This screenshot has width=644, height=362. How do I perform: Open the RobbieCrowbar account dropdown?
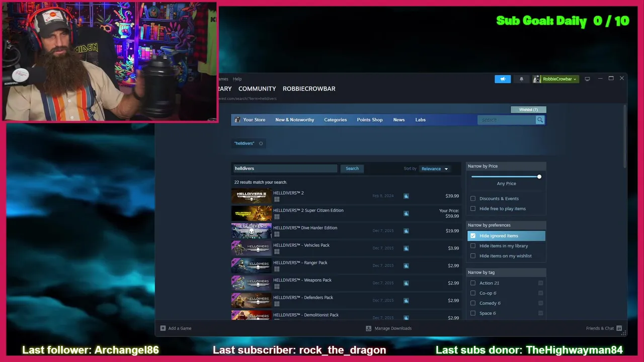pos(559,79)
